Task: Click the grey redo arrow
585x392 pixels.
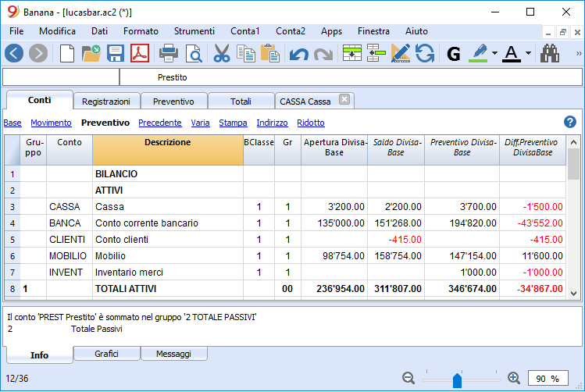Action: (323, 54)
